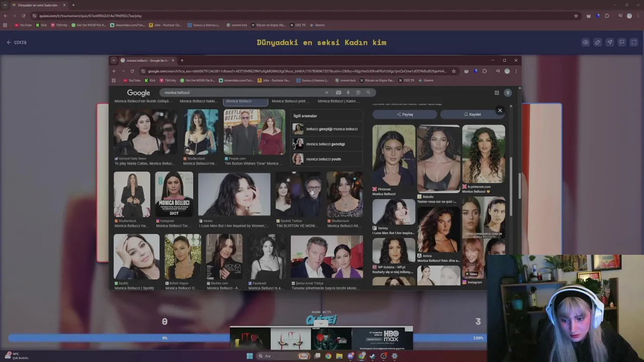Screen dimensions: 644x362
Task: Click related search monica bellucci youth
Action: click(326, 159)
